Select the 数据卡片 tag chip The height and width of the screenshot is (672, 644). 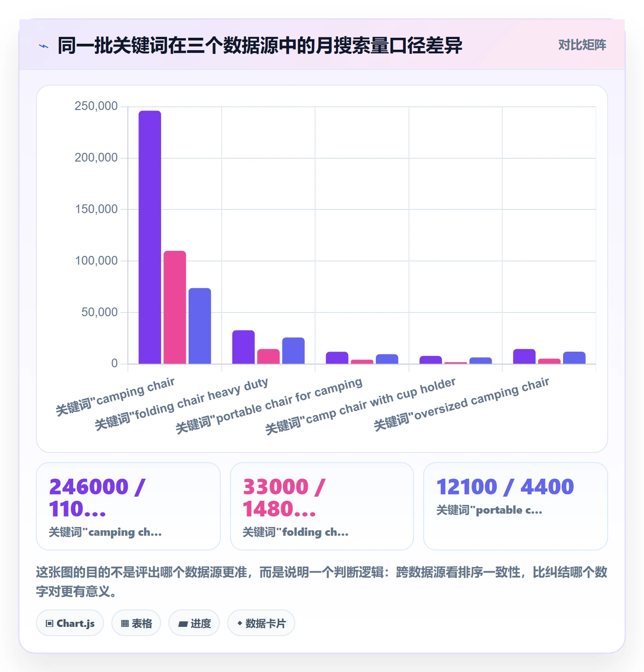(261, 623)
